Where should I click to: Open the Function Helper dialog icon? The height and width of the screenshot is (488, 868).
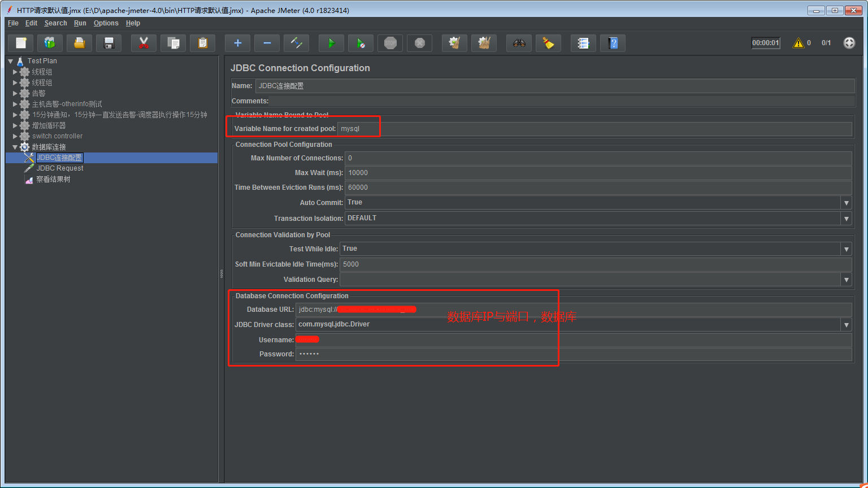click(584, 43)
